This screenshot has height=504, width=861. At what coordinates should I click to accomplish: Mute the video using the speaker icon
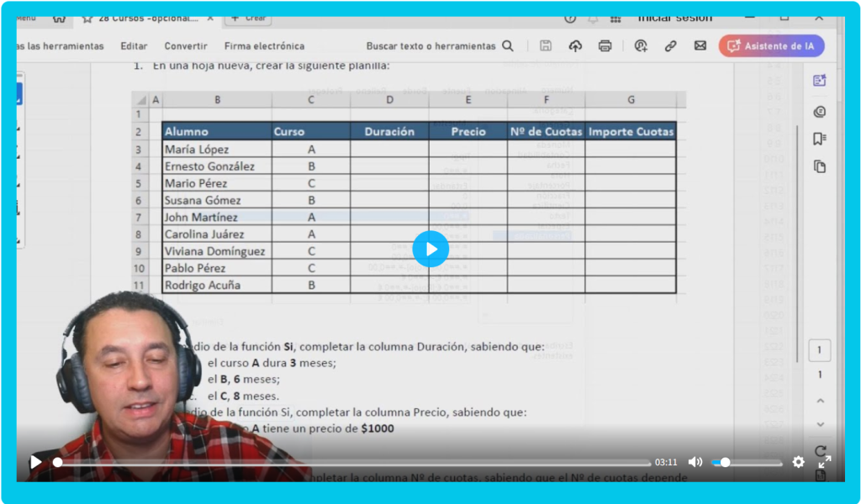[x=695, y=462]
